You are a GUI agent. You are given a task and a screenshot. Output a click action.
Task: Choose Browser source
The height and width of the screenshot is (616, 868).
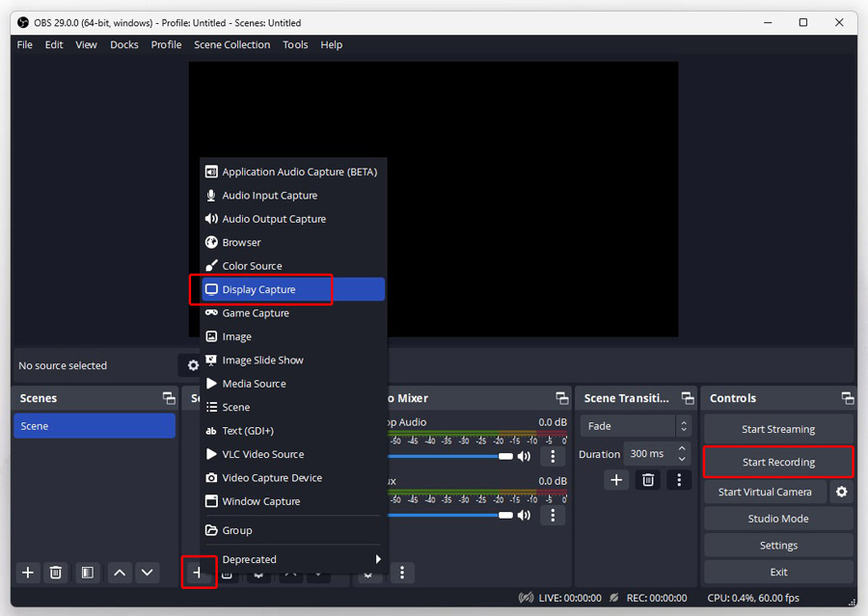click(293, 242)
